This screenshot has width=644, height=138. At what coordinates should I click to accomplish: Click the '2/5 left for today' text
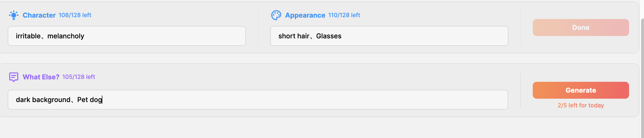pyautogui.click(x=580, y=105)
